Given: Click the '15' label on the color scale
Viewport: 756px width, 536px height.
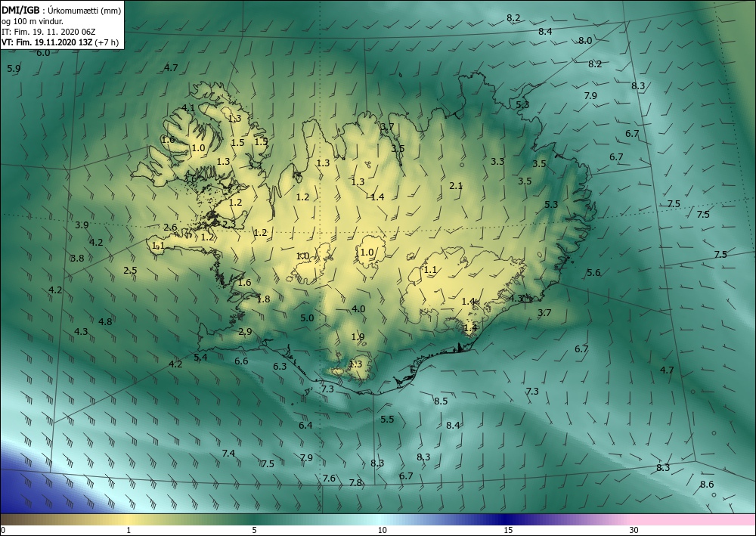Looking at the screenshot, I should (x=508, y=530).
